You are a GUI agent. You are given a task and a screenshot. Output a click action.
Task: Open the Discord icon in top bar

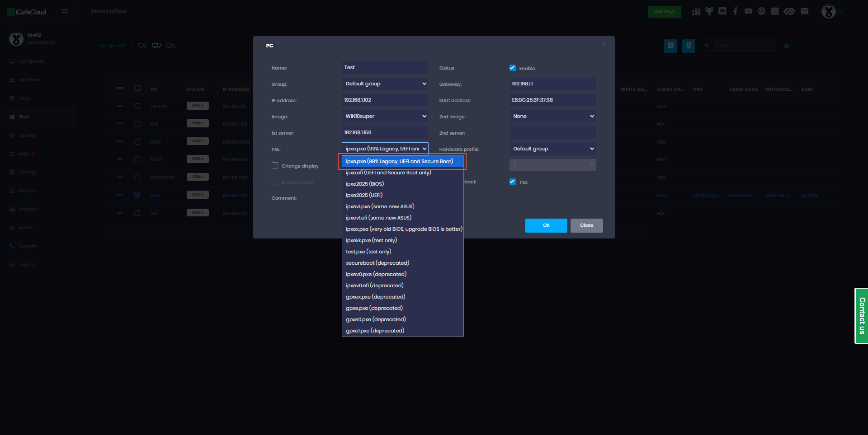722,11
